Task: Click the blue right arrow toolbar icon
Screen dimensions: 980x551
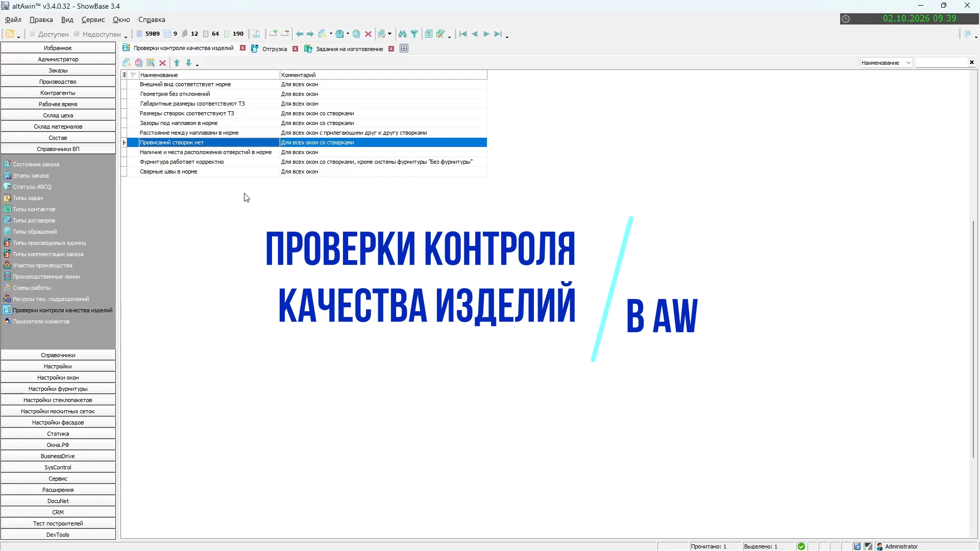Action: pos(310,34)
